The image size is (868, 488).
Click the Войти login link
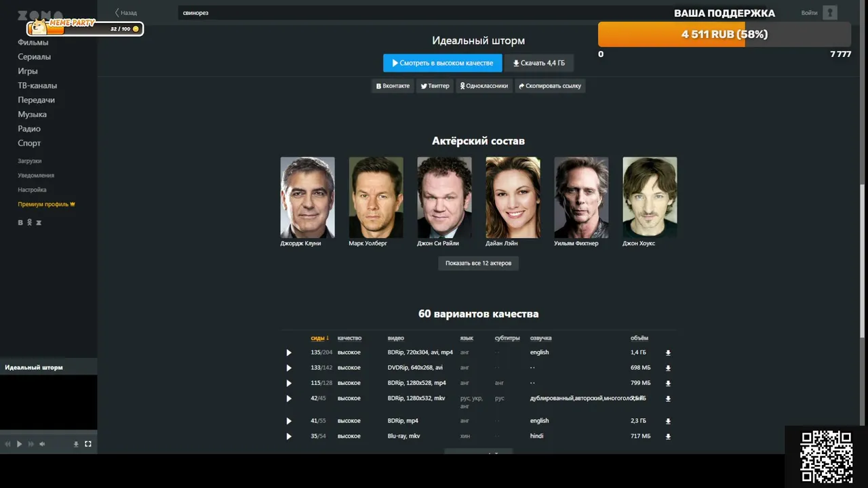tap(809, 13)
